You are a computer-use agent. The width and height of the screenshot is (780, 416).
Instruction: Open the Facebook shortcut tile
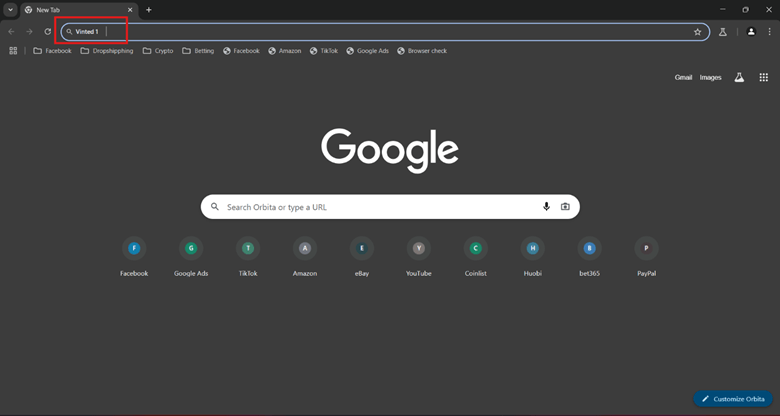coord(134,256)
